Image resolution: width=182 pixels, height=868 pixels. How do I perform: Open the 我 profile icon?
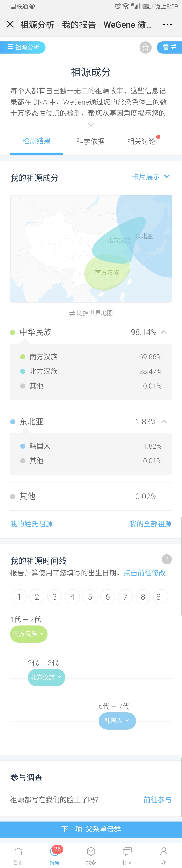coord(164,856)
